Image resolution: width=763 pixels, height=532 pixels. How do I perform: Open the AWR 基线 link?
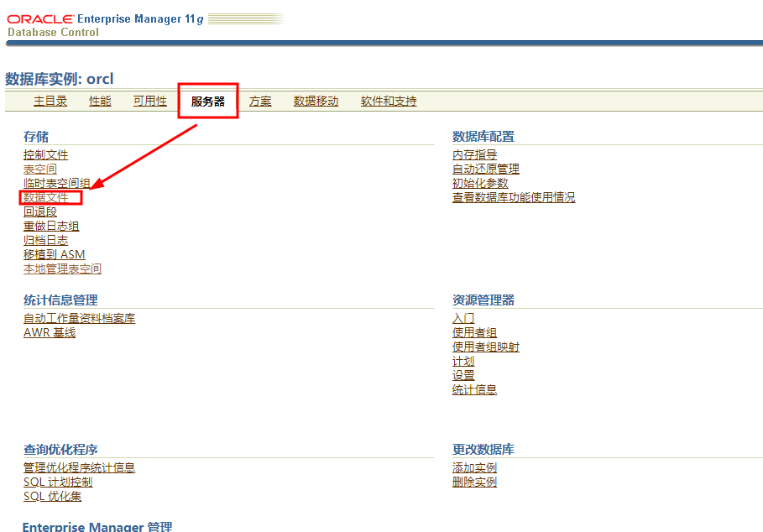pos(50,332)
